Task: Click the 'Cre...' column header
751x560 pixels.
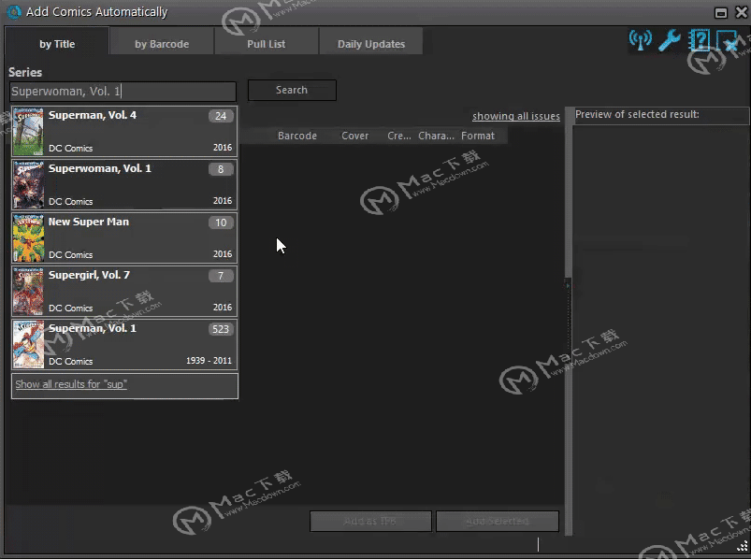Action: (399, 136)
